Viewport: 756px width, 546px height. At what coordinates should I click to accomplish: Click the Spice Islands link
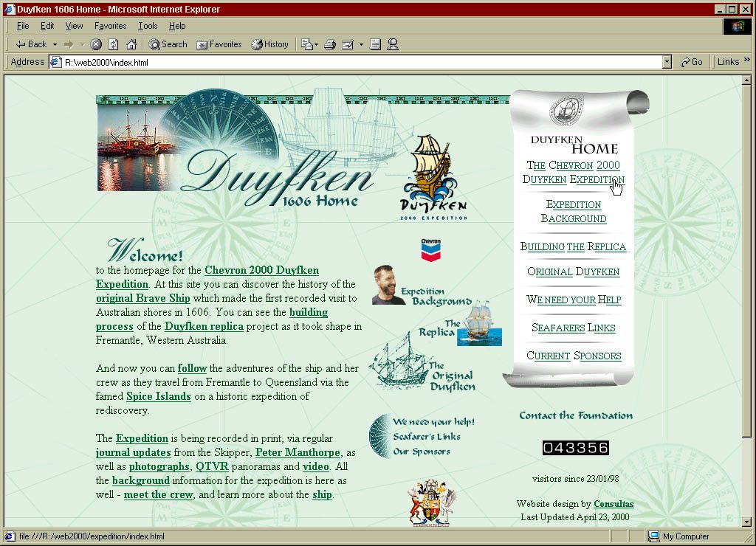click(x=159, y=397)
